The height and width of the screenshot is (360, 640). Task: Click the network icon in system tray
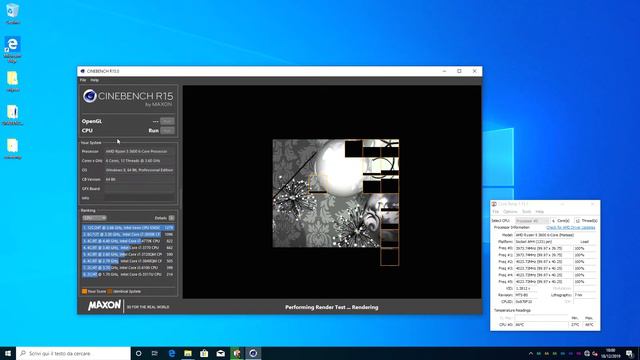tap(587, 353)
